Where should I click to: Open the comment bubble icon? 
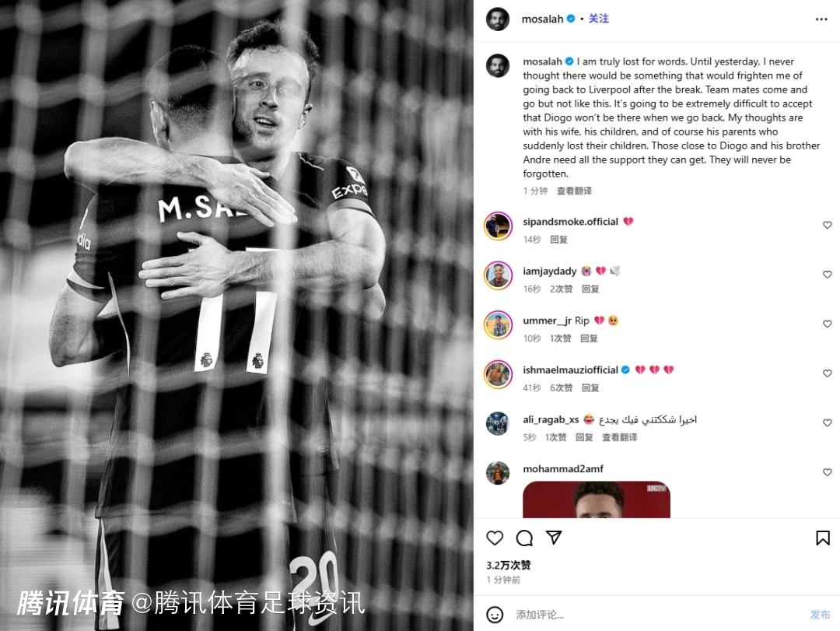(x=524, y=538)
